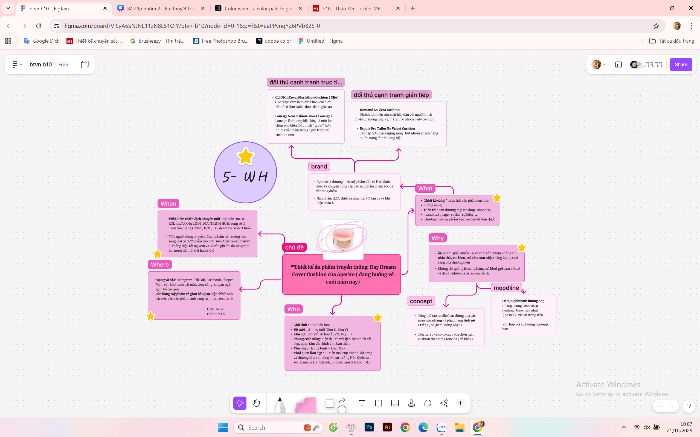Open the user avatar dropdown in FigJam

pyautogui.click(x=598, y=65)
